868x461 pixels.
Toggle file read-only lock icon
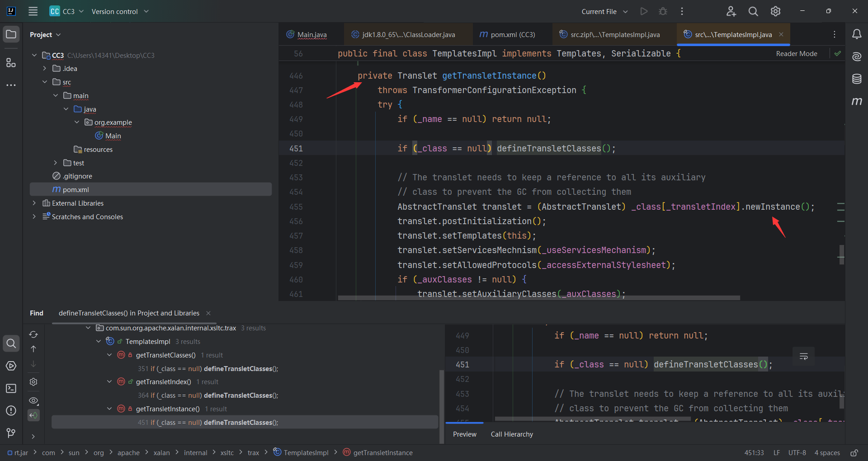854,453
